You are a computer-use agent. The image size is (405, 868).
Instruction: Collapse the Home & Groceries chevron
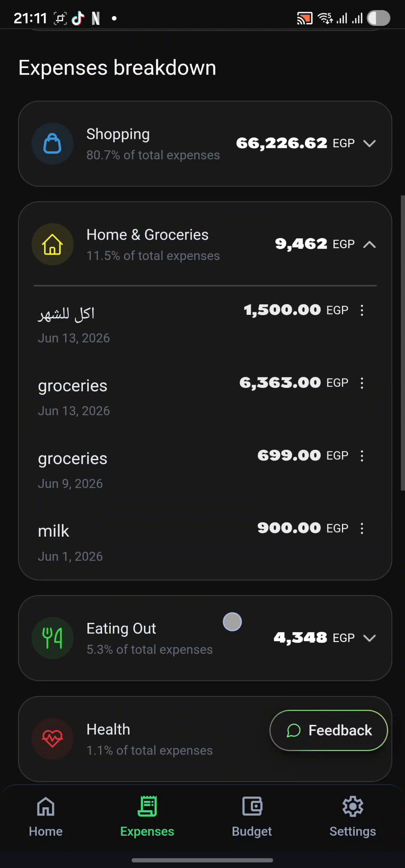point(370,244)
